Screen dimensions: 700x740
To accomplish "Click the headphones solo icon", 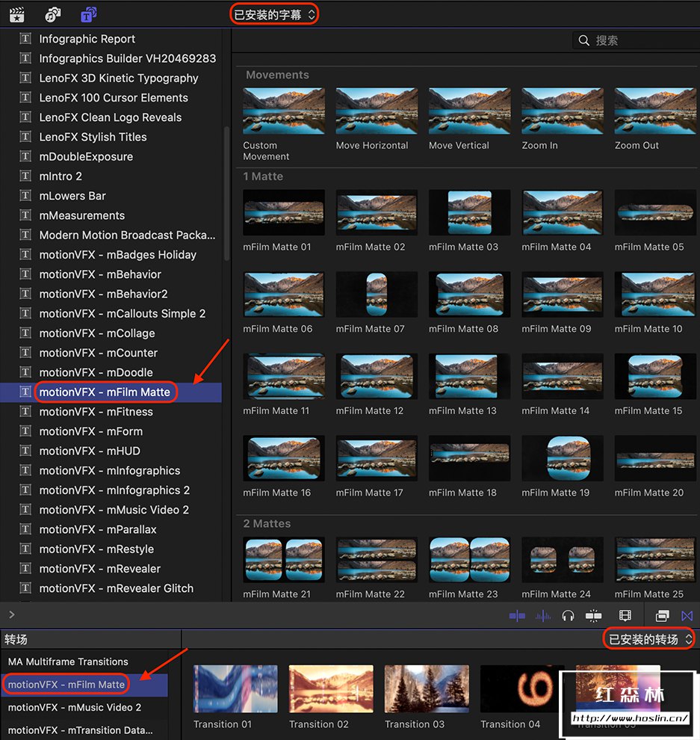I will 568,615.
